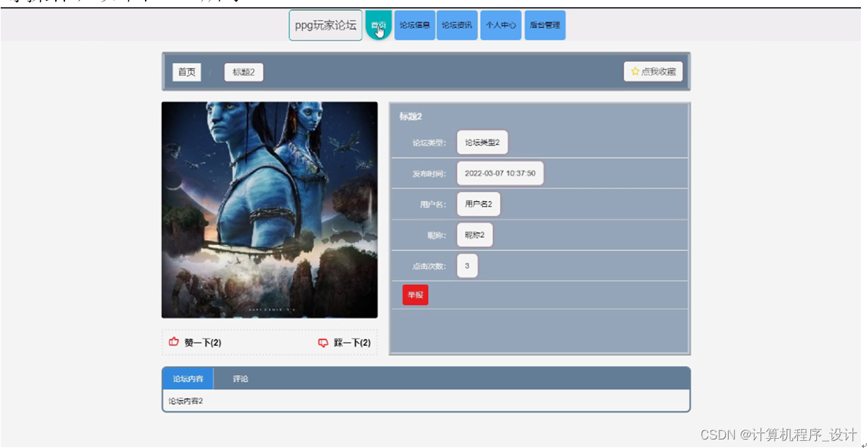Click the 昵称2 value box

pyautogui.click(x=475, y=235)
